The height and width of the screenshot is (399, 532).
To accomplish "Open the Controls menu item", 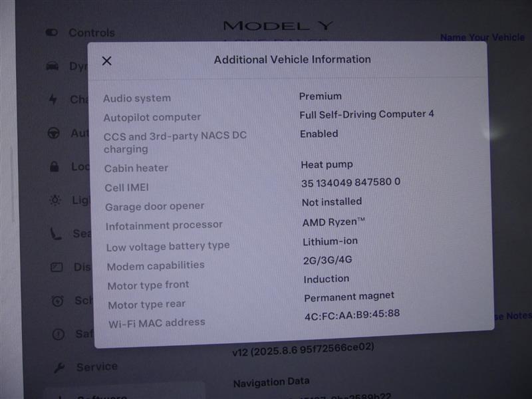I will coord(92,33).
